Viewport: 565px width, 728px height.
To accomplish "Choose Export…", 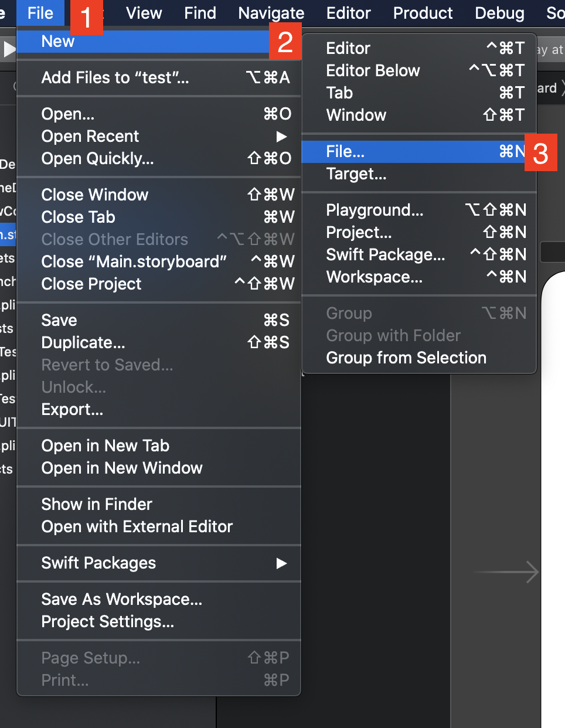I will 159,409.
